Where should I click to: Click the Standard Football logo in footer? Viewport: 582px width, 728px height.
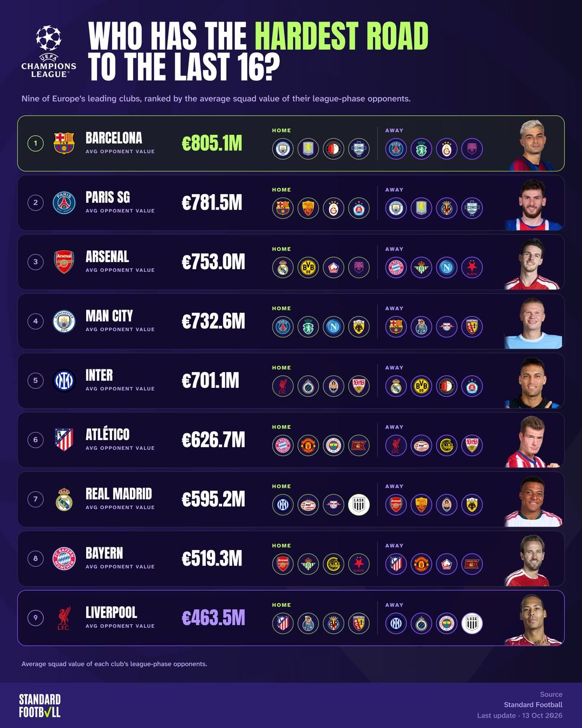point(40,706)
